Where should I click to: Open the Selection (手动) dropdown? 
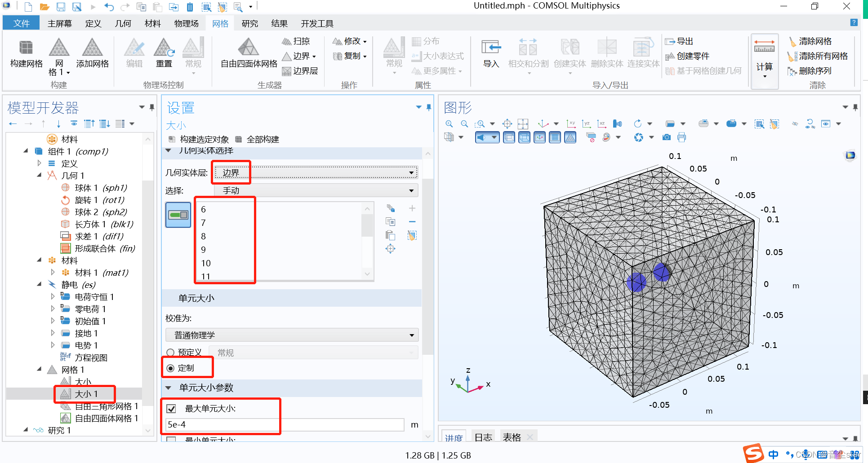(x=316, y=190)
